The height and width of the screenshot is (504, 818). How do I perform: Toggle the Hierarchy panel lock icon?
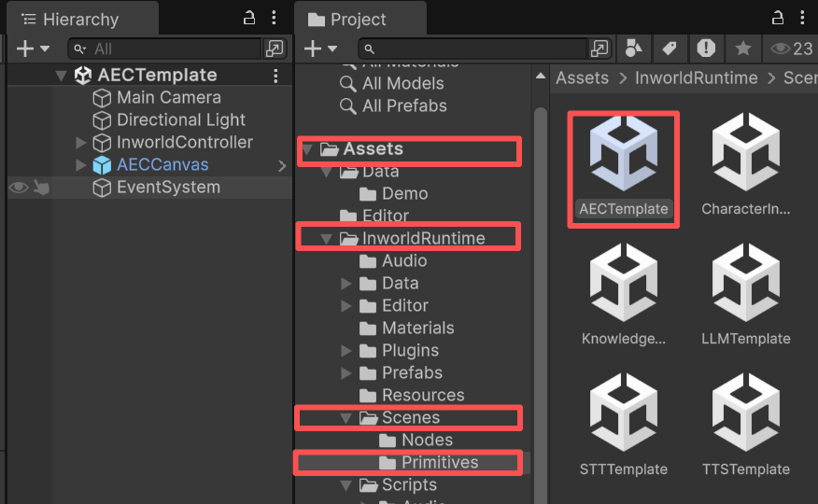pyautogui.click(x=249, y=19)
